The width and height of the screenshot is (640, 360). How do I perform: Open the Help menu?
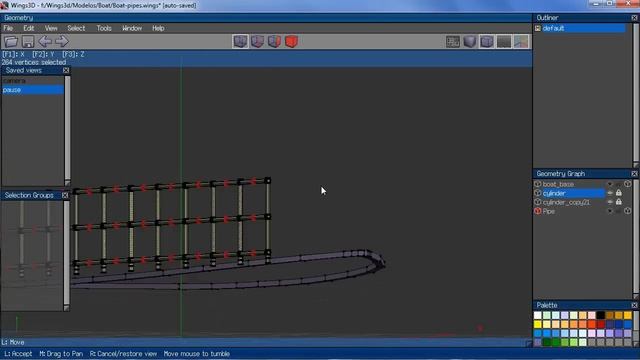[158, 28]
